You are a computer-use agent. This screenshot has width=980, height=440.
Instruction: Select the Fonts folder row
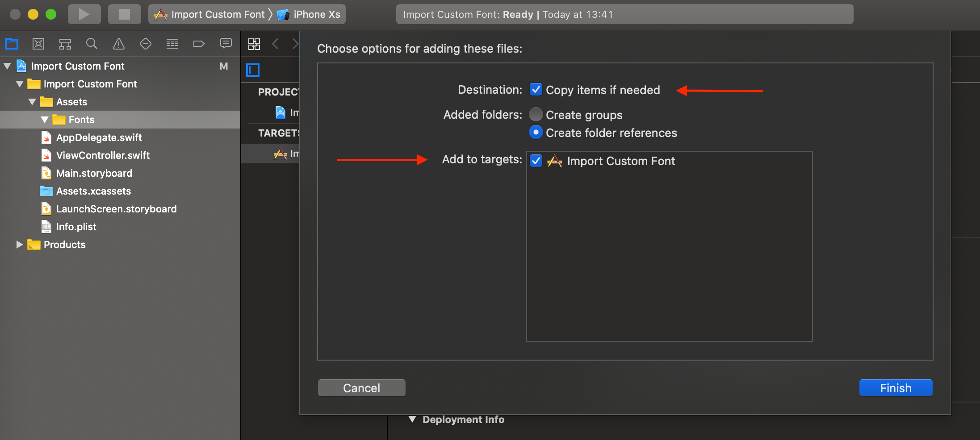pos(120,120)
